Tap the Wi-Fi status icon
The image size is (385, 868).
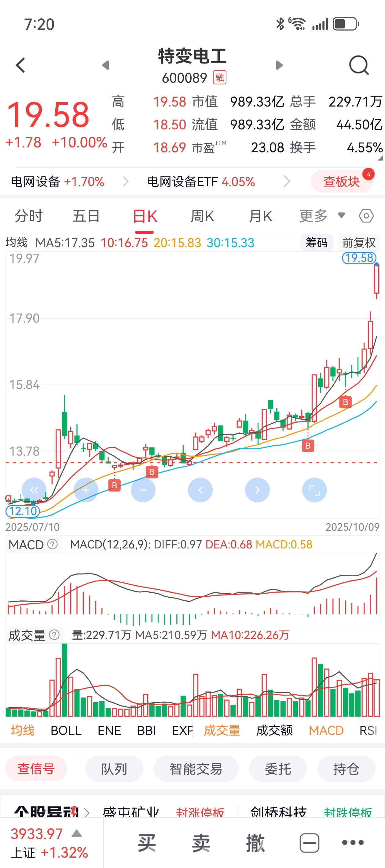coord(297,24)
